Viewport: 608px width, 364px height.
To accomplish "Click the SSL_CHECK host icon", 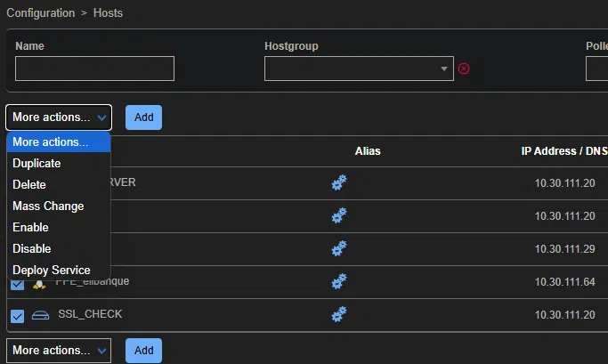I will click(40, 315).
